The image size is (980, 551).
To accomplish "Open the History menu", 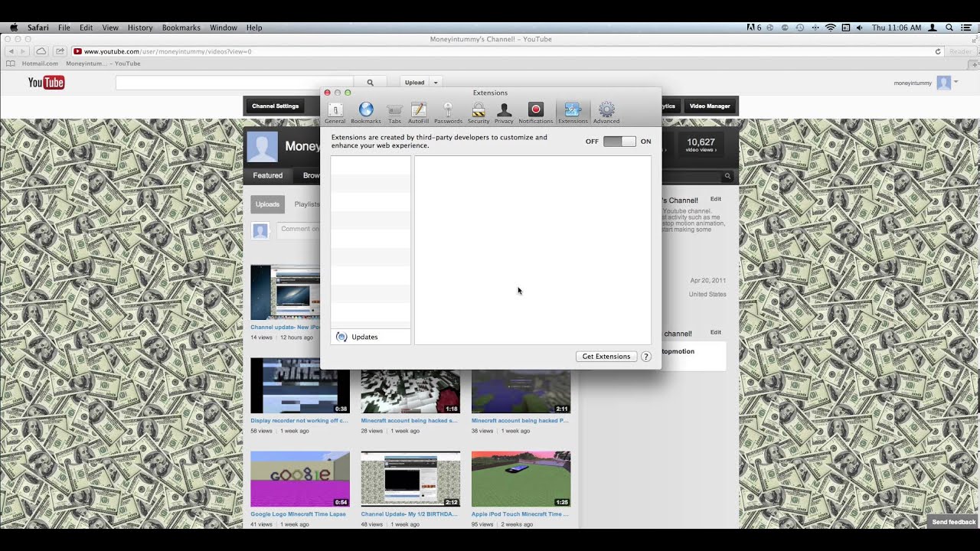I will [x=140, y=28].
